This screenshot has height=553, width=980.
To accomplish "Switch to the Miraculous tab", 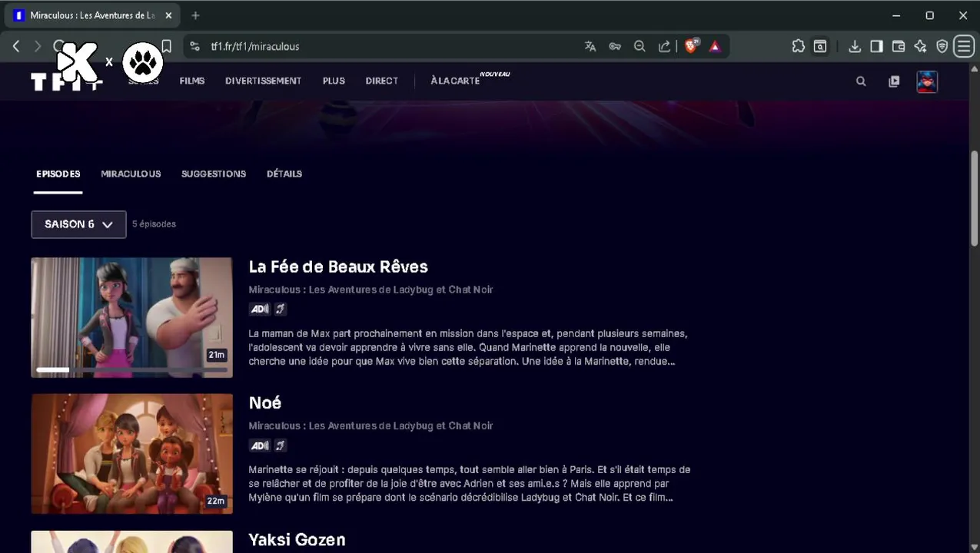I will 131,174.
